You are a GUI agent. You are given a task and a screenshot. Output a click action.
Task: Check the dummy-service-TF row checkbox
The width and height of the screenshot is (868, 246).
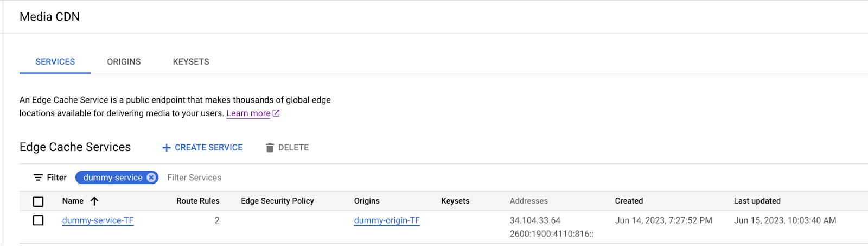(38, 220)
